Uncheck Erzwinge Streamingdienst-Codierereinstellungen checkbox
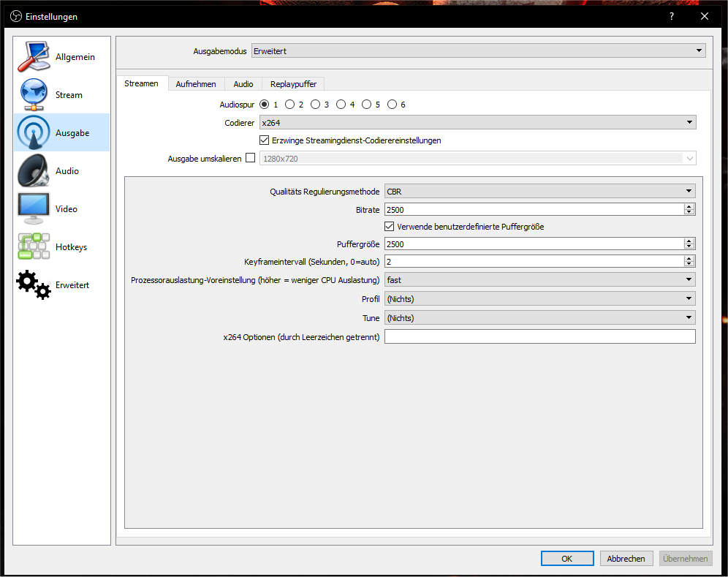The width and height of the screenshot is (728, 577). [x=265, y=140]
